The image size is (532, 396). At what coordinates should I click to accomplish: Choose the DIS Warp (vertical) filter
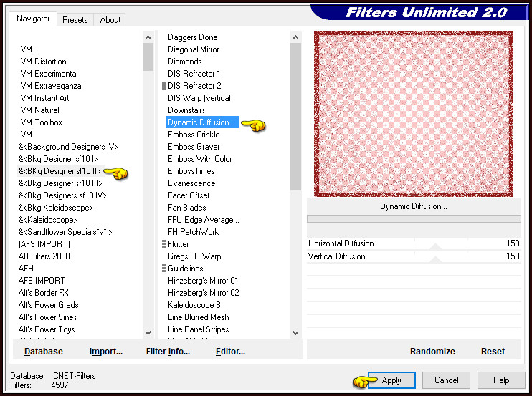coord(200,98)
